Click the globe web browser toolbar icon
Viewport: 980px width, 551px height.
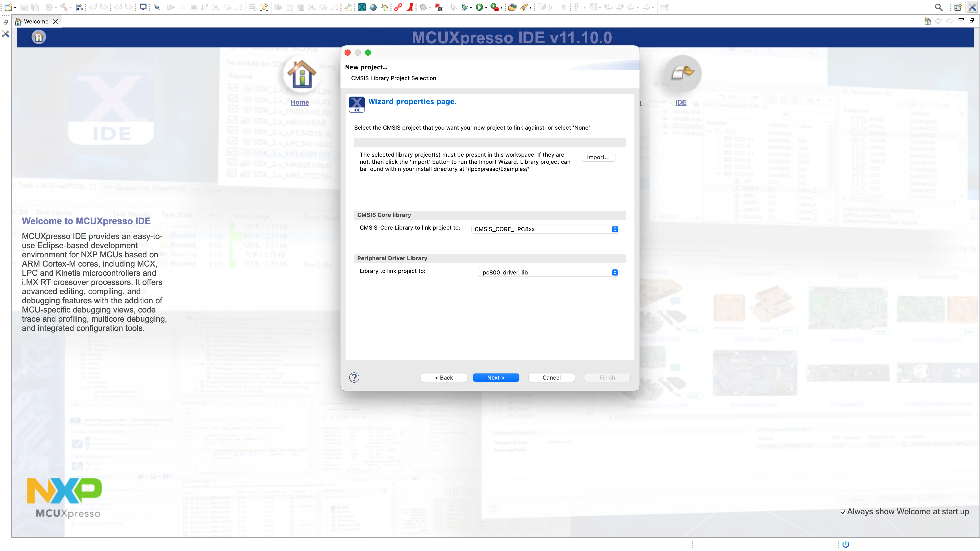click(x=373, y=7)
